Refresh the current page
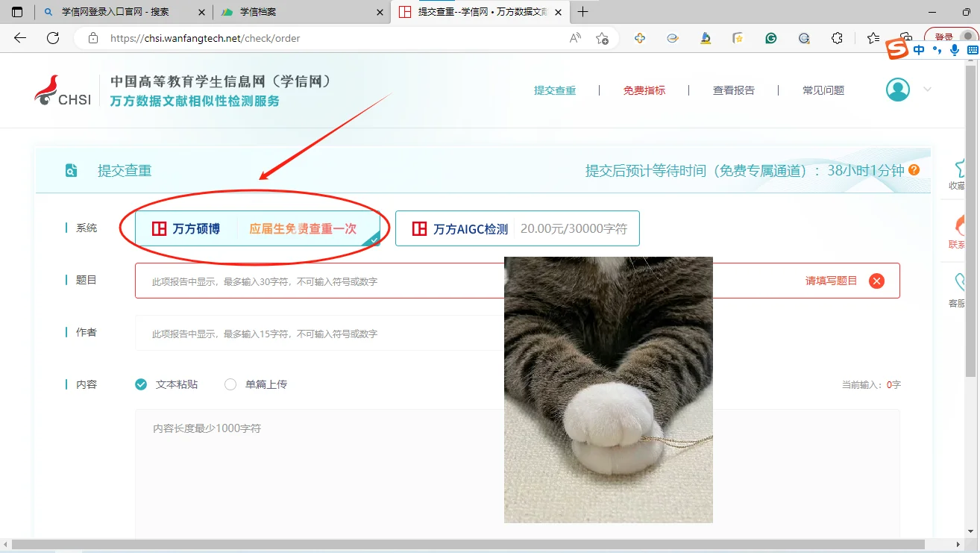The image size is (980, 553). click(53, 38)
